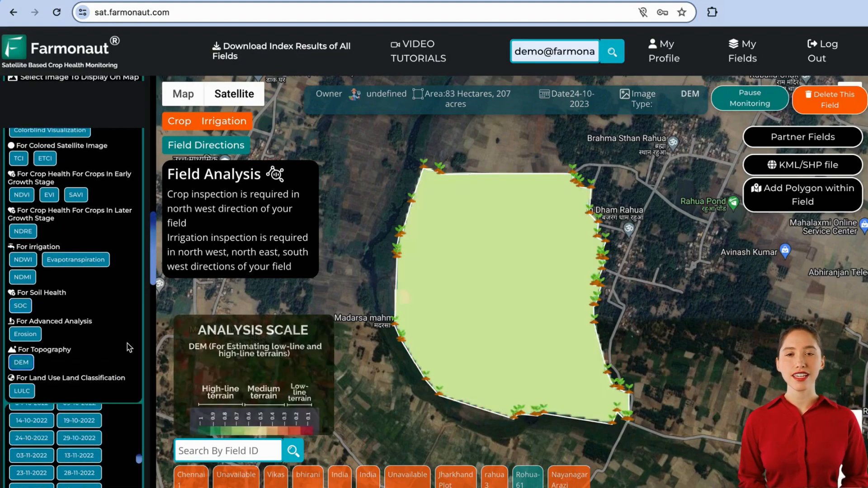Toggle the Irrigation view button
Image resolution: width=868 pixels, height=488 pixels.
[224, 121]
